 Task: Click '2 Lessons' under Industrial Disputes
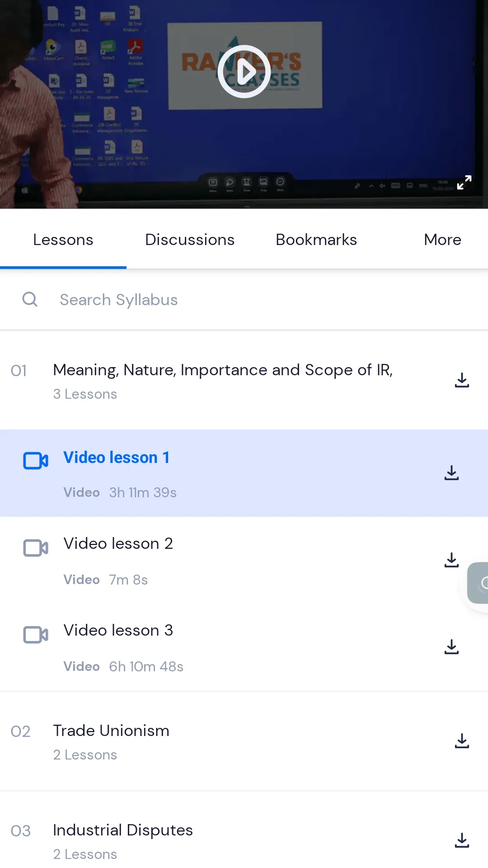[x=85, y=854]
